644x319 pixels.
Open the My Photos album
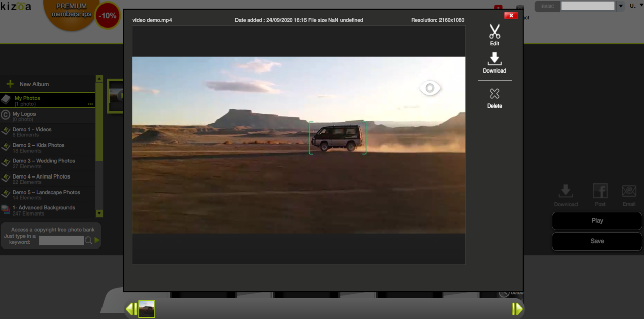click(x=48, y=100)
